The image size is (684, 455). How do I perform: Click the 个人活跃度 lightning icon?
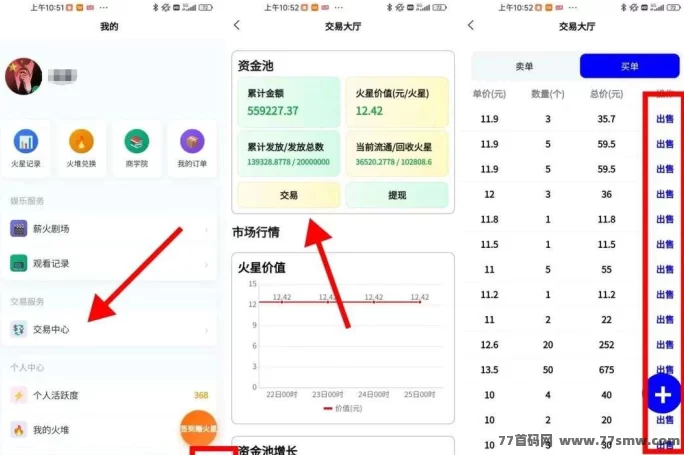tap(18, 396)
